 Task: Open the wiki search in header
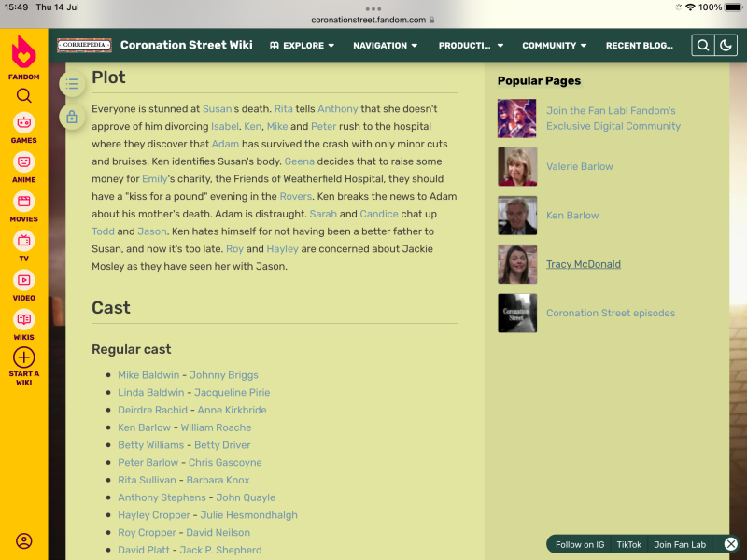click(x=703, y=45)
